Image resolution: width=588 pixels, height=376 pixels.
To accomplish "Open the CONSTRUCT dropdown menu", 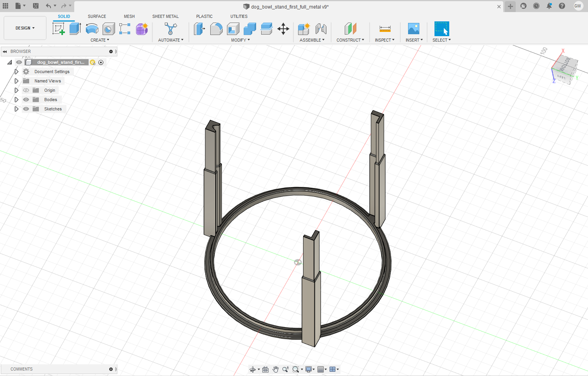I will point(350,40).
